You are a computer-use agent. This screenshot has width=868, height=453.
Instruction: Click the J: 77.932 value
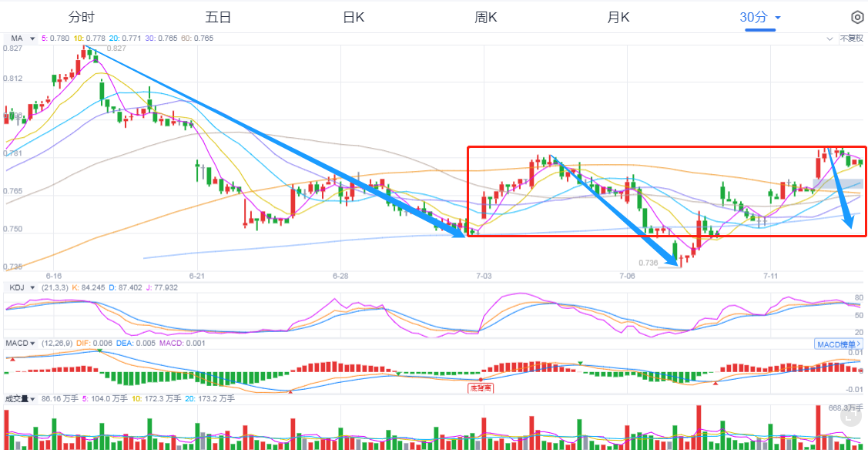(163, 287)
